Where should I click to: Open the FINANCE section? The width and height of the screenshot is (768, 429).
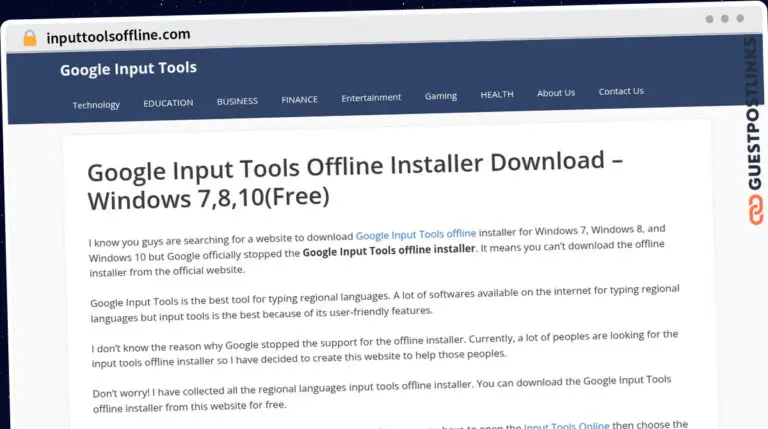pos(299,100)
